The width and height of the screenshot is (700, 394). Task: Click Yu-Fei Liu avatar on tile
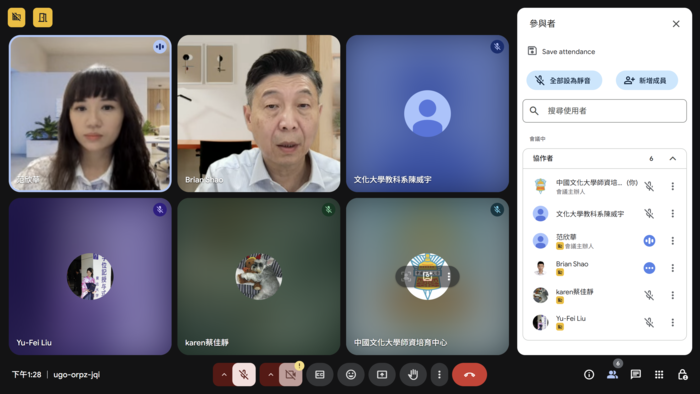click(x=90, y=276)
